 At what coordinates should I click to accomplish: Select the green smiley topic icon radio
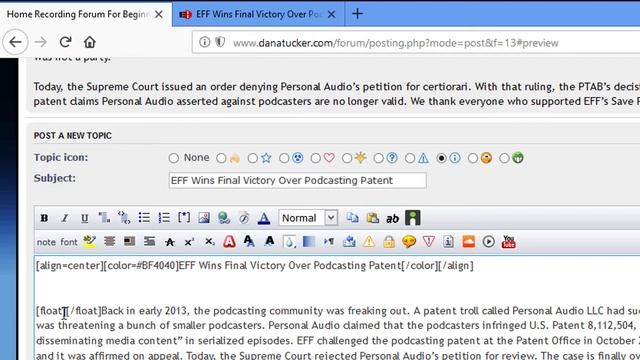point(504,158)
